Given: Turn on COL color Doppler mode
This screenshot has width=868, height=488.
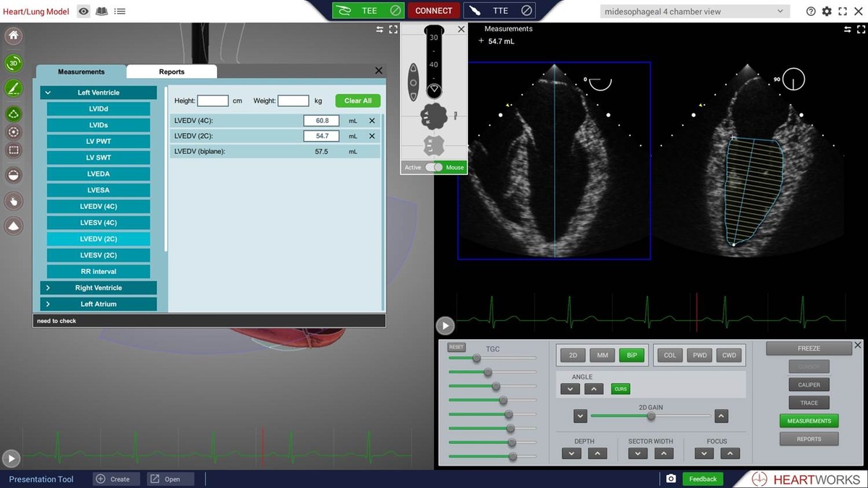Looking at the screenshot, I should tap(670, 355).
